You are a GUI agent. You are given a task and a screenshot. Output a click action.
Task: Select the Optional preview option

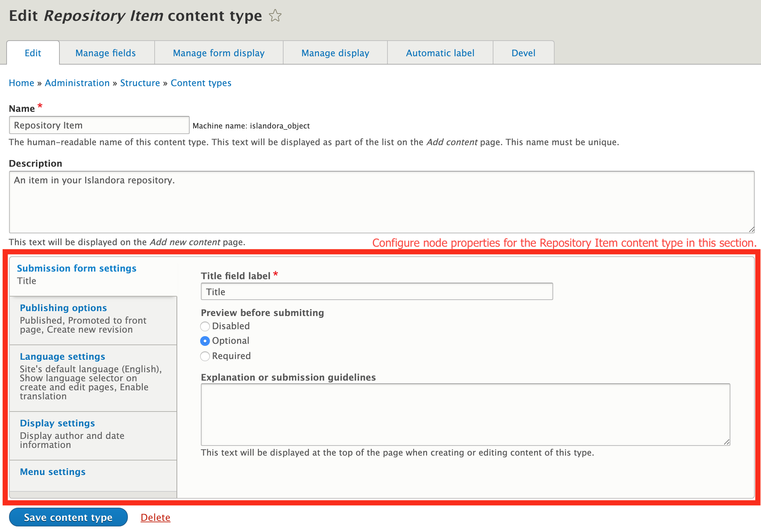(205, 341)
